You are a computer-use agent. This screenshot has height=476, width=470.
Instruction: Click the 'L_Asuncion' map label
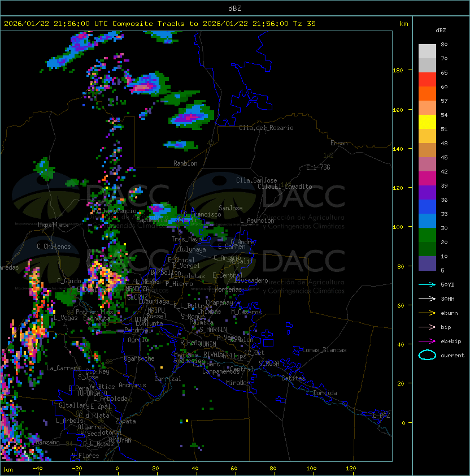pyautogui.click(x=257, y=220)
